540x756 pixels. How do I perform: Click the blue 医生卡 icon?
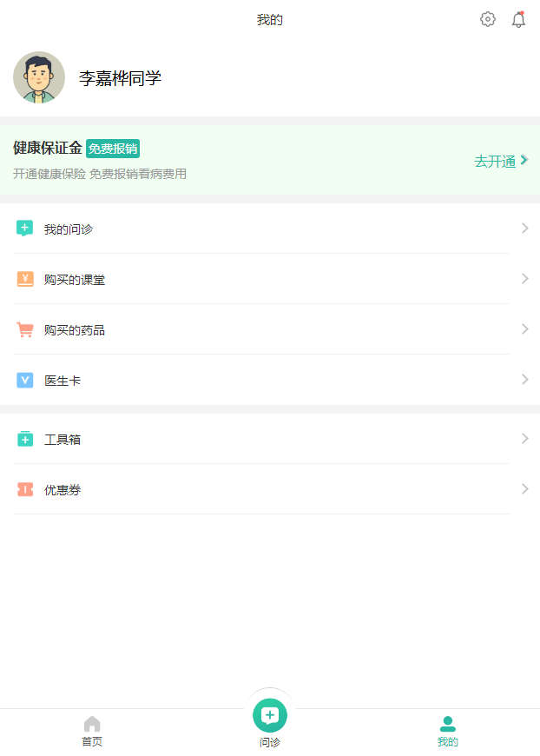(25, 380)
